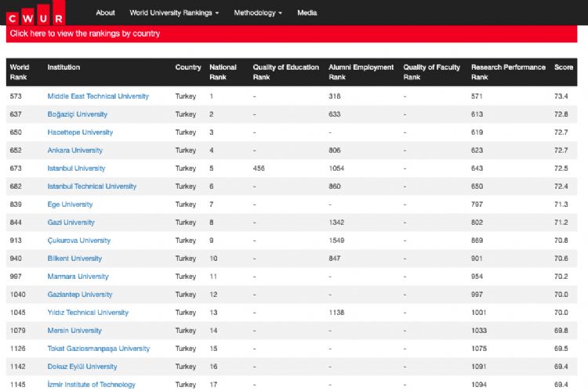Click the Institution column header
The height and width of the screenshot is (391, 588).
[x=64, y=67]
